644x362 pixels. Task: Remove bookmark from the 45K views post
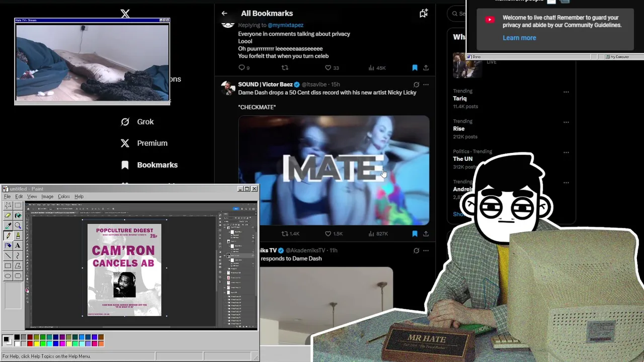[415, 67]
